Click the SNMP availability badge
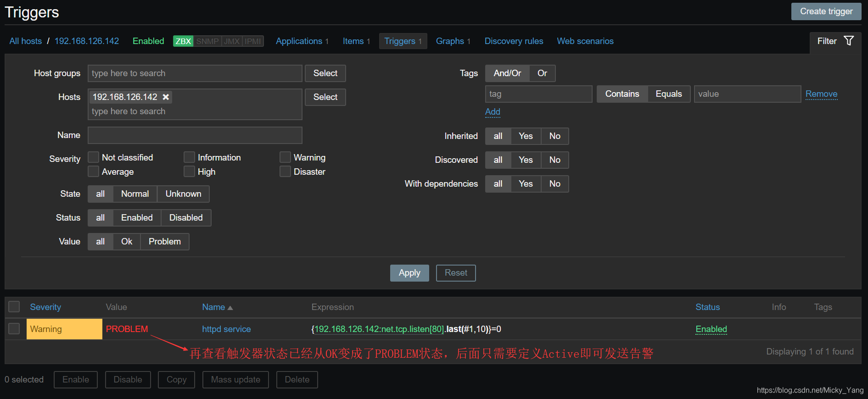868x399 pixels. [207, 41]
